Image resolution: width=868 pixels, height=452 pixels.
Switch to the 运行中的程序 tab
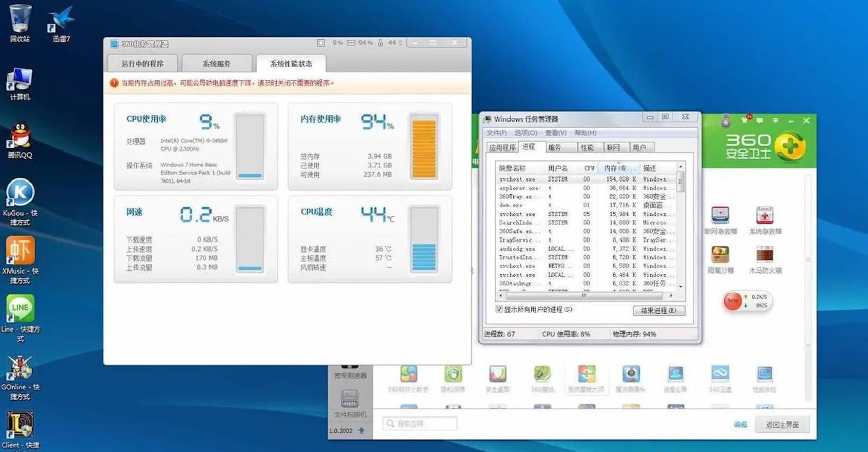pos(142,64)
